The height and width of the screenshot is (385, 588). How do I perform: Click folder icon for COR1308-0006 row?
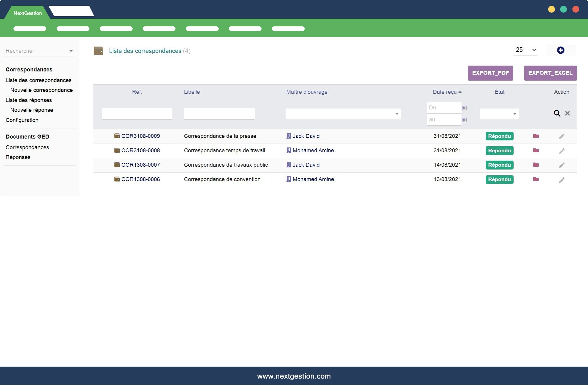[x=536, y=179]
